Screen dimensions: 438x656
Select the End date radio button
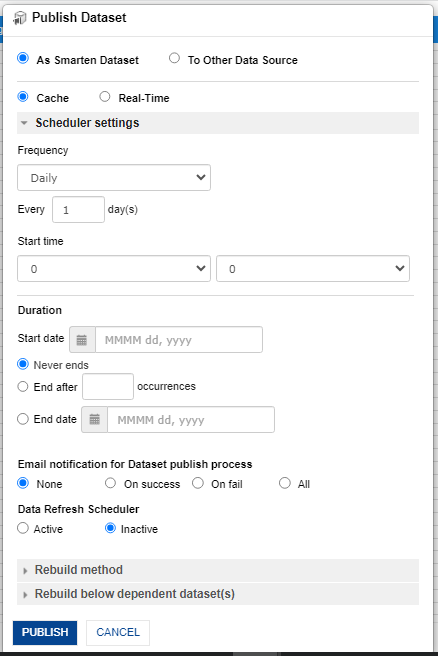click(23, 419)
